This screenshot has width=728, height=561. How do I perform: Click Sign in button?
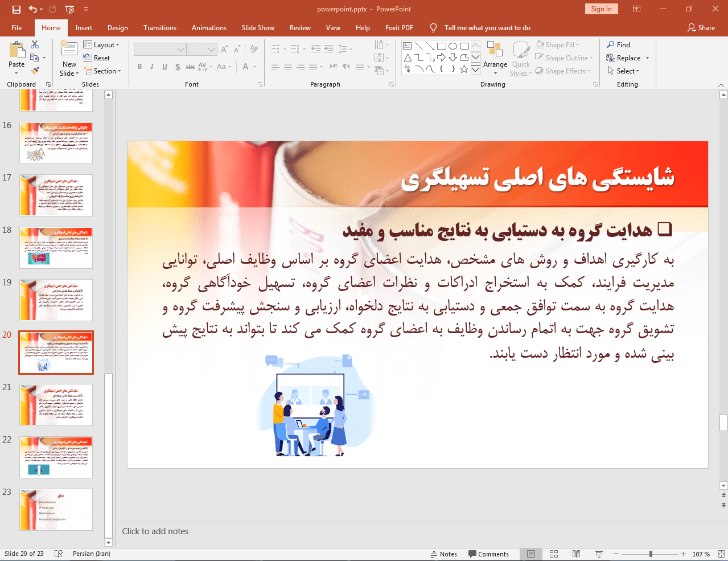click(601, 9)
